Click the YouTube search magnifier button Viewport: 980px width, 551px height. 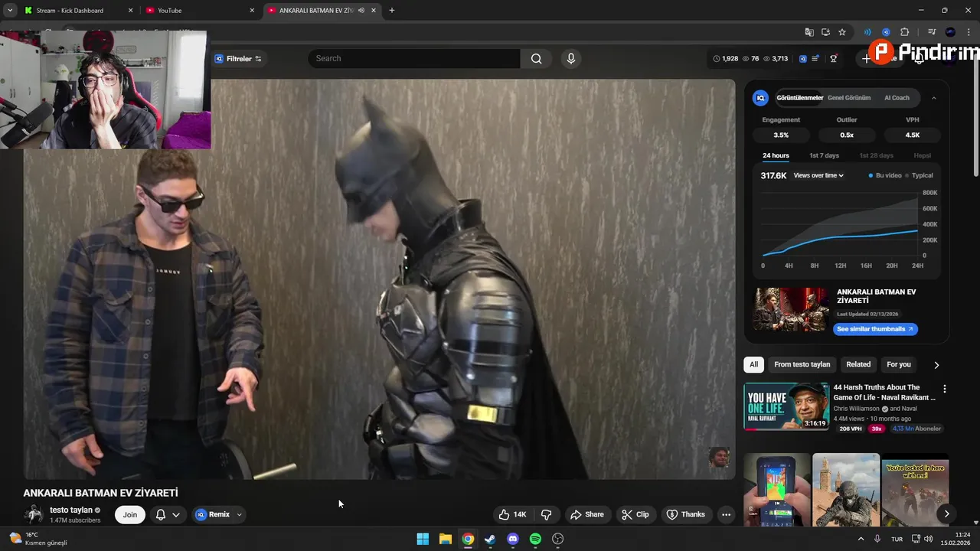tap(536, 58)
